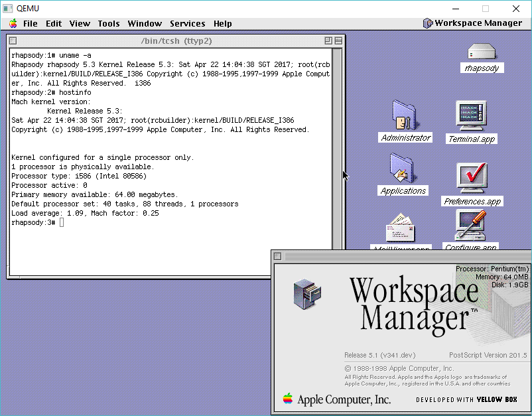Image resolution: width=532 pixels, height=416 pixels.
Task: Open the Window menu
Action: click(145, 23)
